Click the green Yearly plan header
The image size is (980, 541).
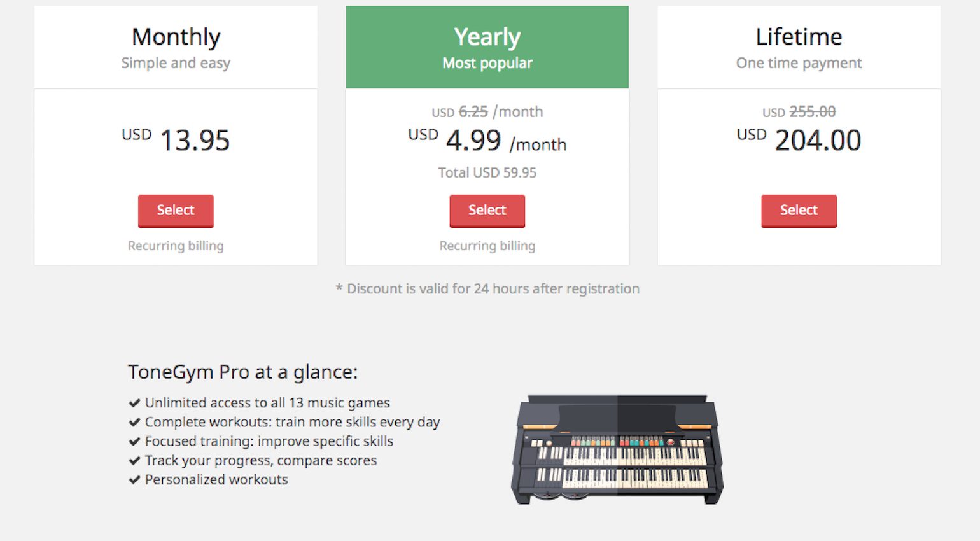[487, 47]
